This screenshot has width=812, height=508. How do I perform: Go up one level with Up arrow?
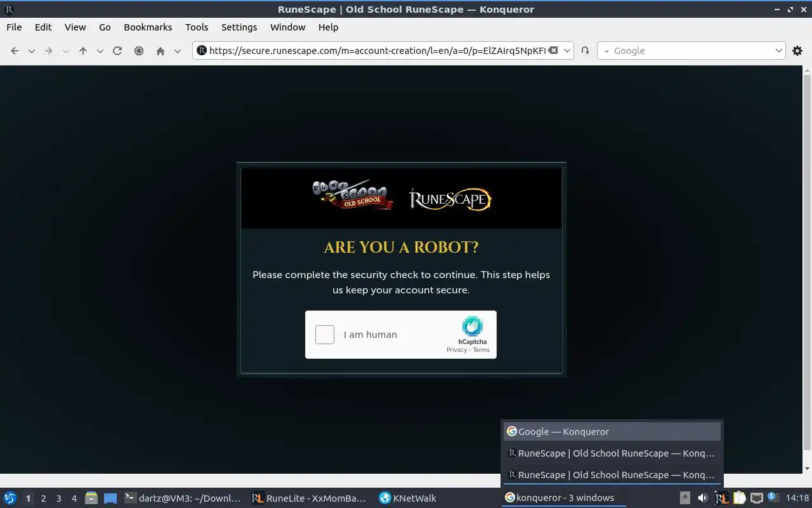[83, 51]
